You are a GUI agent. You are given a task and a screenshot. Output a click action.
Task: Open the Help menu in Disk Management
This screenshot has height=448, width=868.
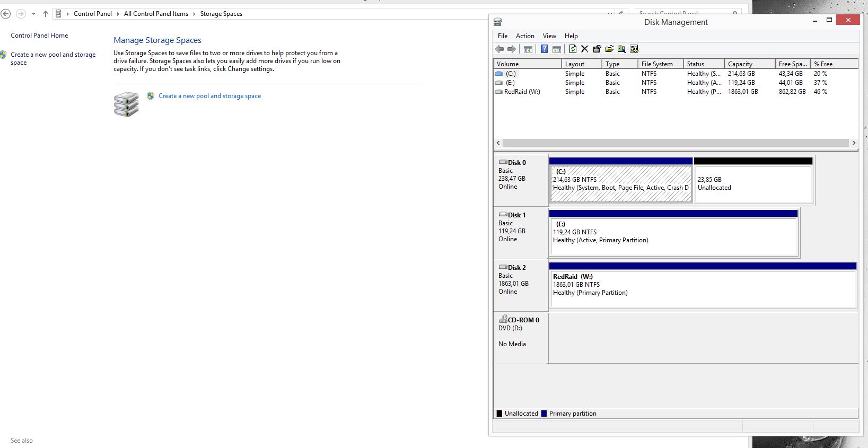[x=571, y=36]
